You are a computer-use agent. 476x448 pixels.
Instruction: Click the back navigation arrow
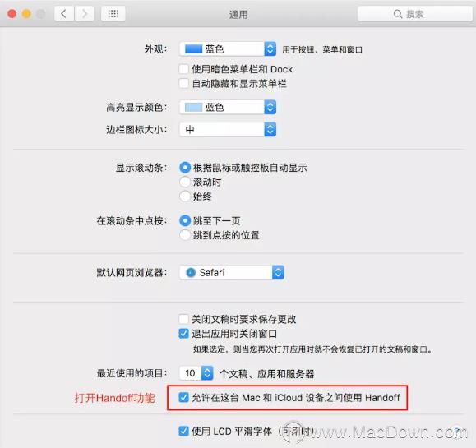click(64, 14)
